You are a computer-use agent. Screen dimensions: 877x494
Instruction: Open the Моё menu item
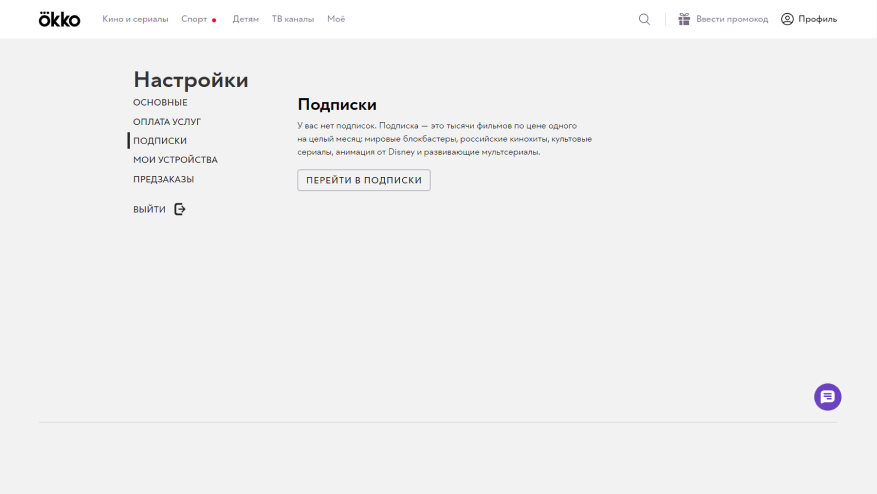coord(336,19)
